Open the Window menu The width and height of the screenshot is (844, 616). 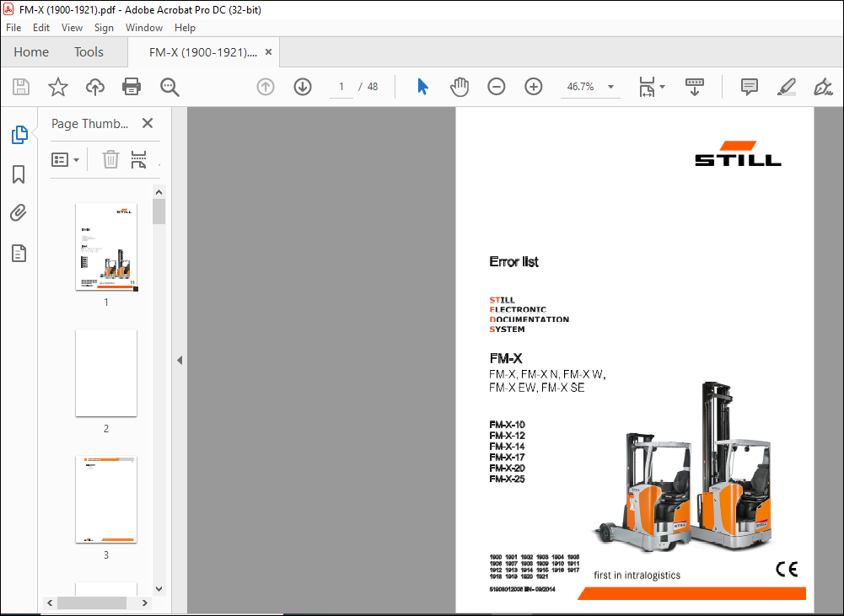143,28
